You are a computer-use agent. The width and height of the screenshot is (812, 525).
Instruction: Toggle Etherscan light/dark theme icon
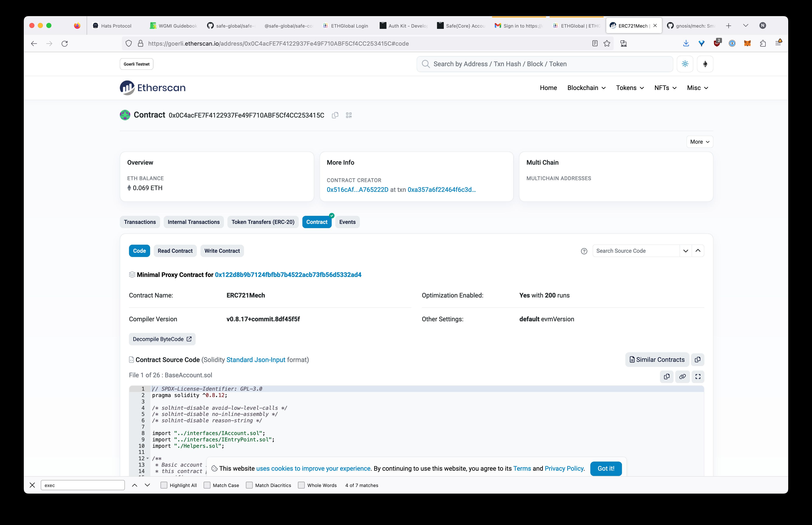[685, 64]
